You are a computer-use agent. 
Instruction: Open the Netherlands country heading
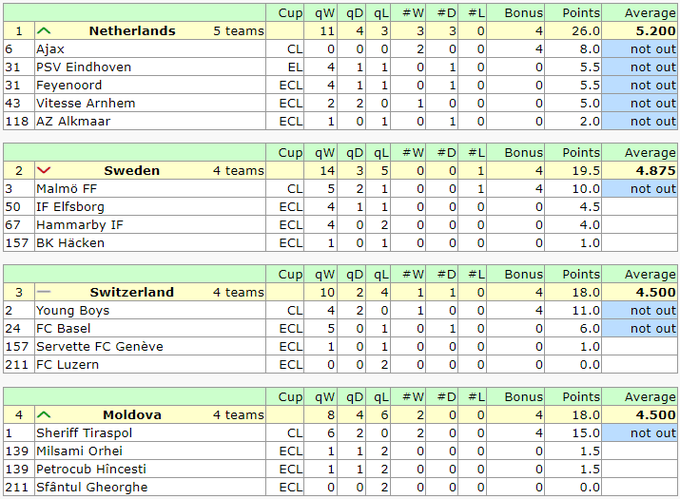[x=132, y=31]
